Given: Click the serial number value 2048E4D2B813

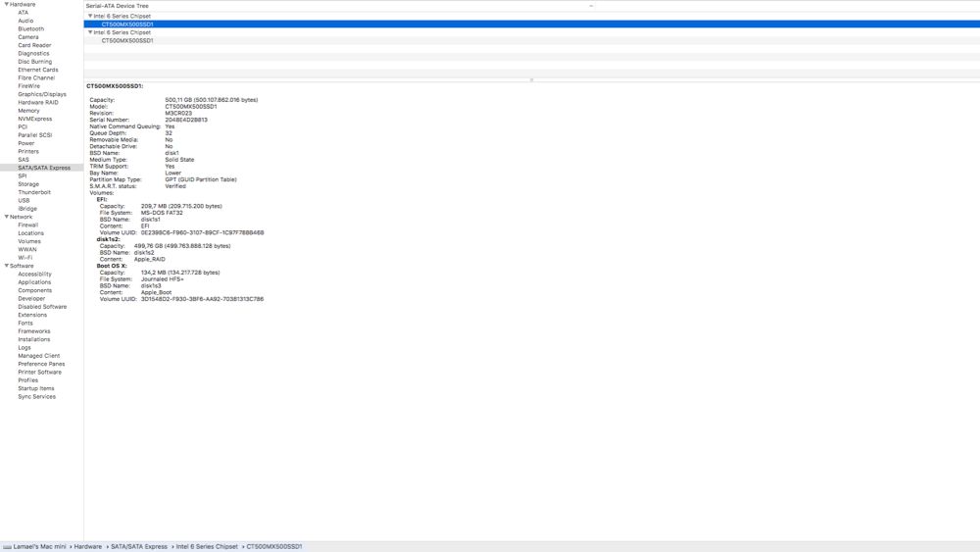Looking at the screenshot, I should pos(186,120).
